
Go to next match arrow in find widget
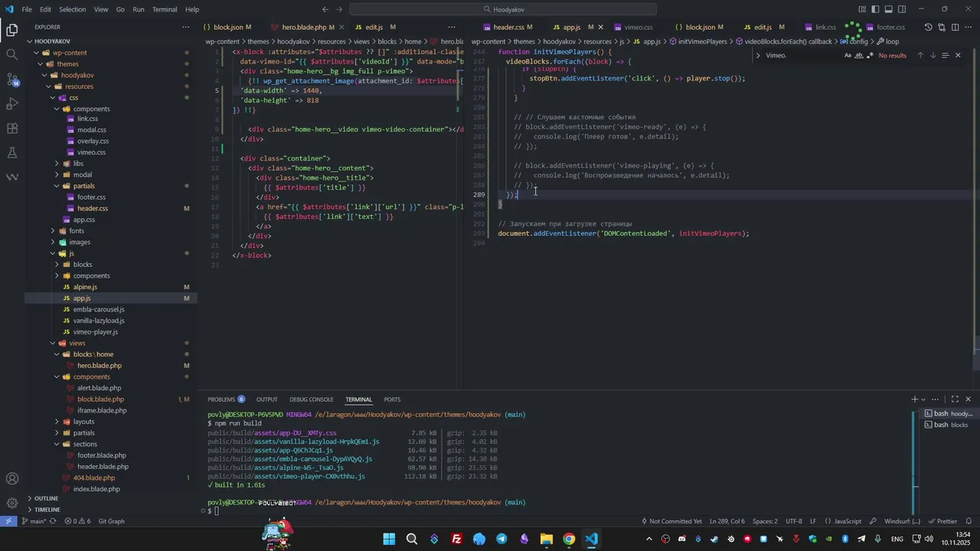coord(933,55)
